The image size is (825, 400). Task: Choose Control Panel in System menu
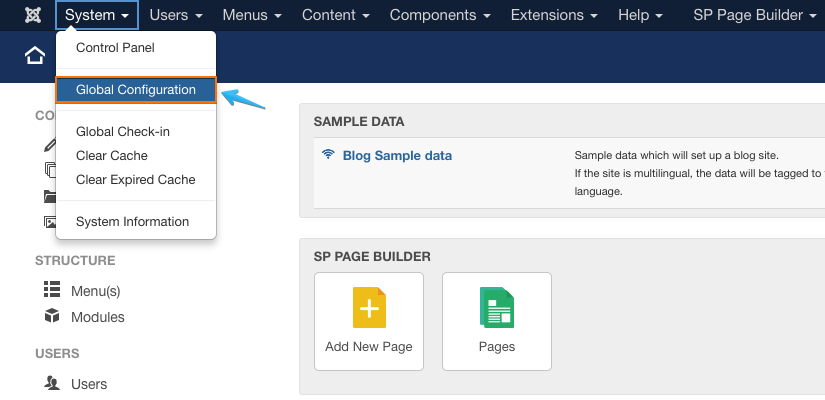tap(115, 48)
